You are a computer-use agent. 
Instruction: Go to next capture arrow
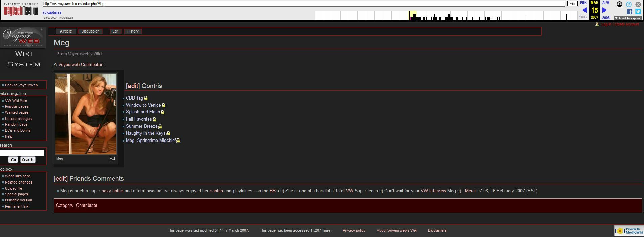coord(605,10)
